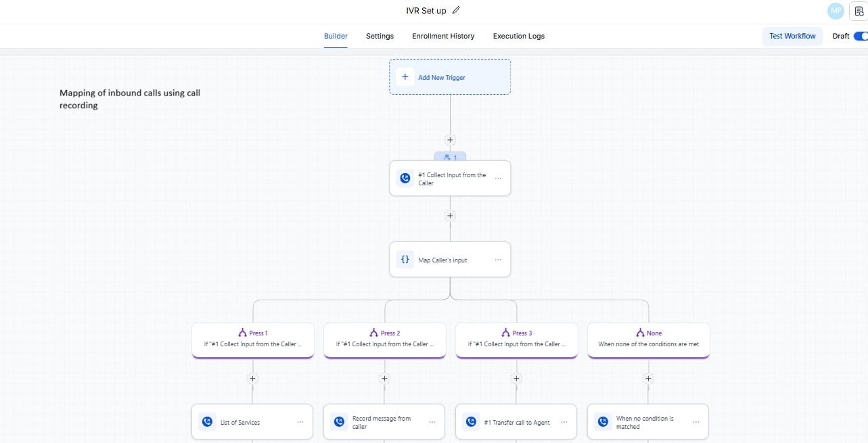Select the Record message from caller node

coord(384,421)
